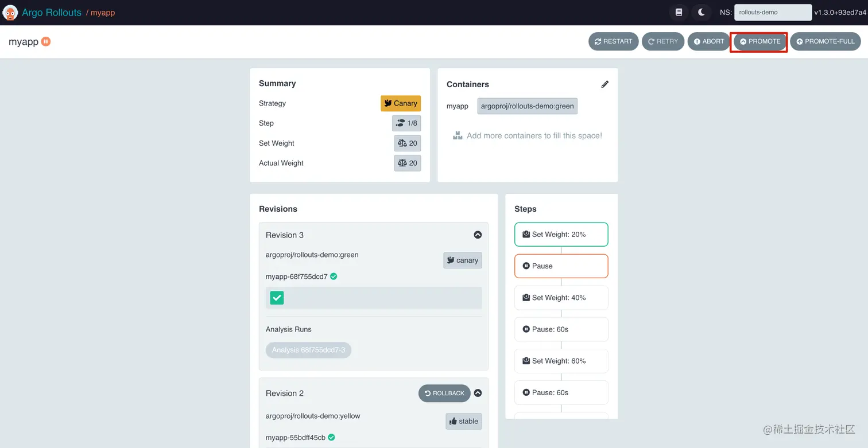Click the RETRY button
Screen dimensions: 868x448
coord(663,41)
